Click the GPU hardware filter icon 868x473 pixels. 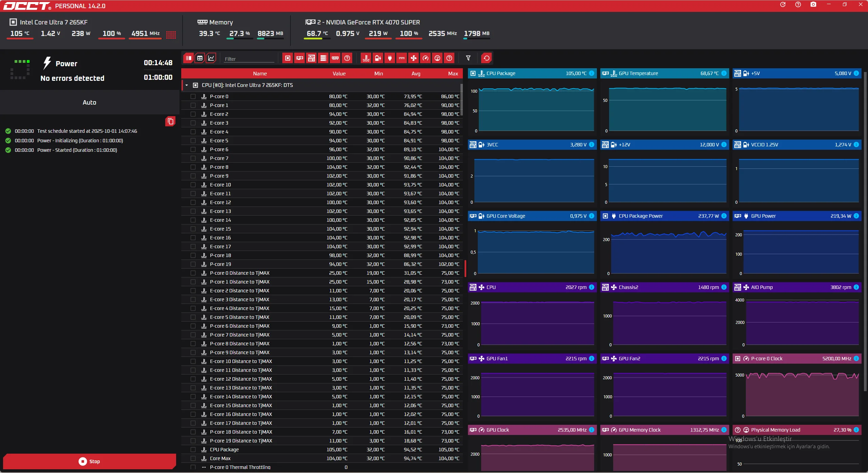coord(299,58)
